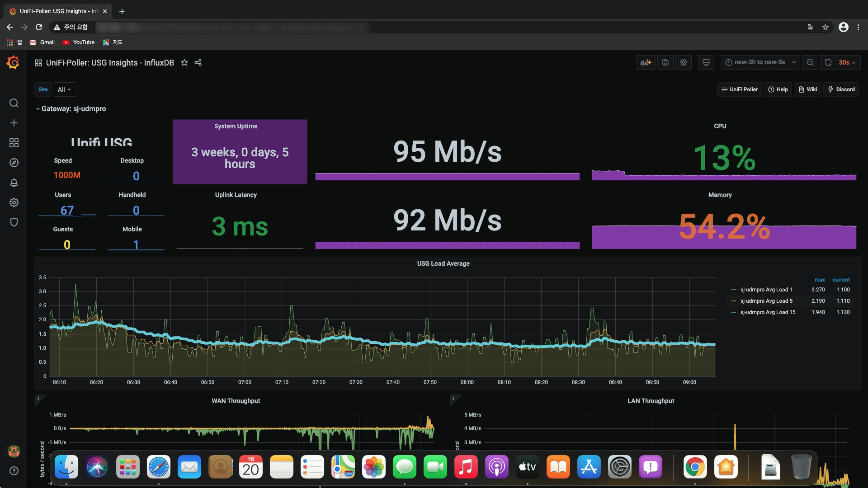Open the UniFi Poller links menu
The height and width of the screenshot is (488, 868).
tap(740, 89)
